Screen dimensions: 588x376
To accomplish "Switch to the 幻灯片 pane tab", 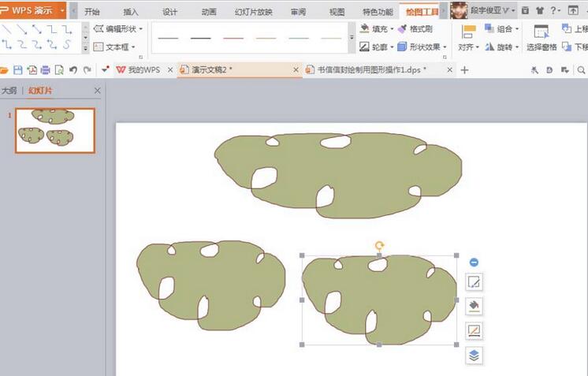I will [x=40, y=91].
